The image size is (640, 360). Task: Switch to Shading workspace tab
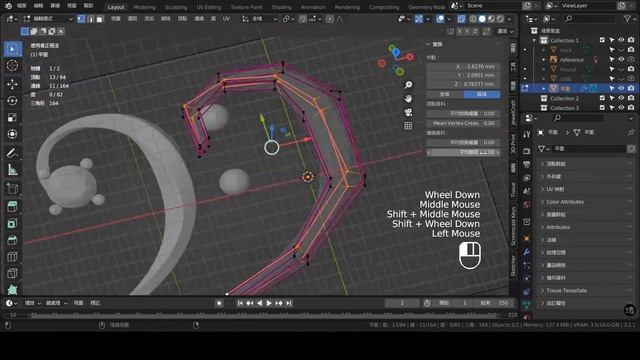[282, 7]
